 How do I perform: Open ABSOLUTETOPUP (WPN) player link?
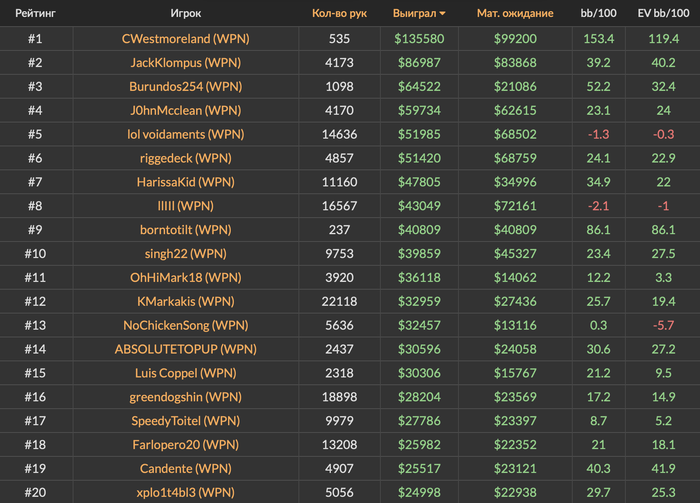pos(186,349)
